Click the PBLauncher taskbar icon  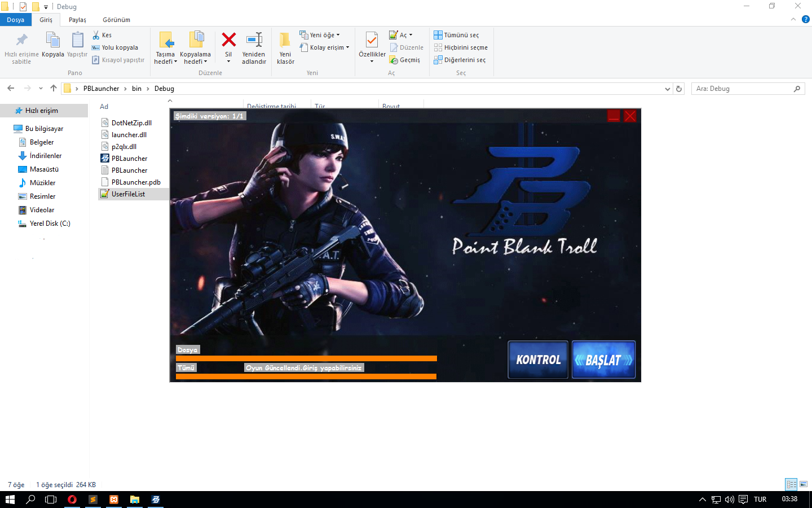click(x=156, y=500)
